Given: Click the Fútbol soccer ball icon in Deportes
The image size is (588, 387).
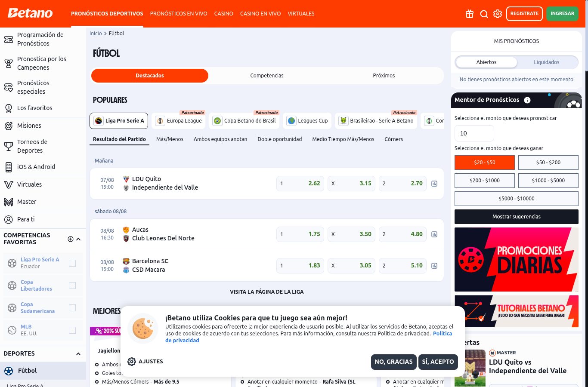Looking at the screenshot, I should click(9, 371).
